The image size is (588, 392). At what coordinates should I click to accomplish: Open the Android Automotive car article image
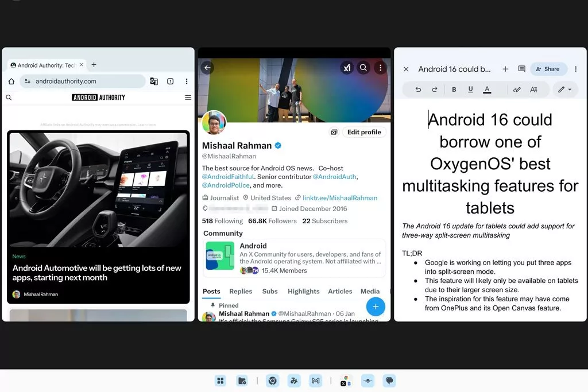(x=98, y=189)
